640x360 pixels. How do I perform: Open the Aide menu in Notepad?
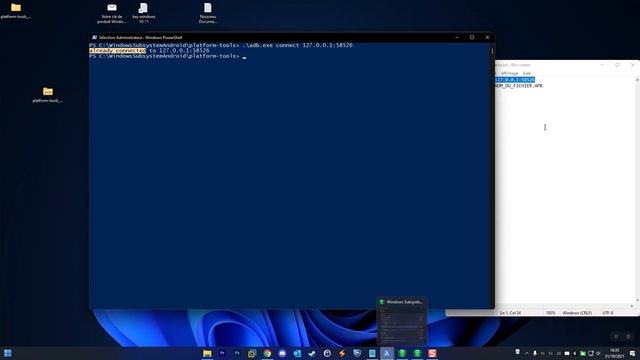(x=527, y=73)
